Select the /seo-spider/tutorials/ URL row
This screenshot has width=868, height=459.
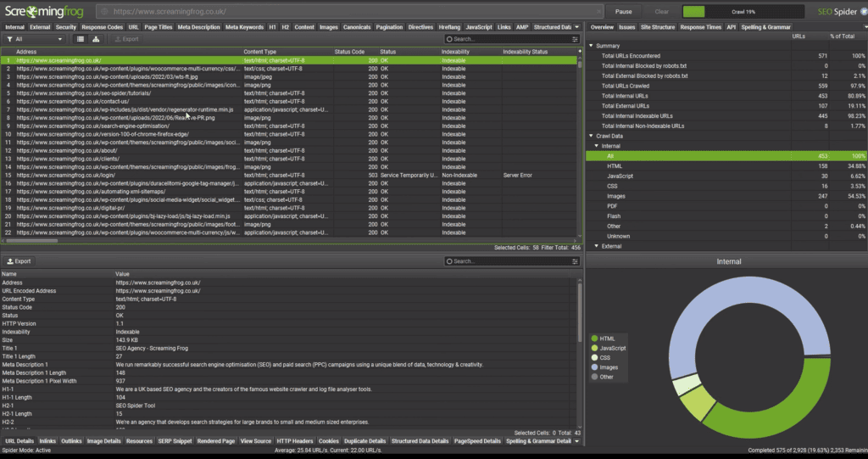coord(288,93)
